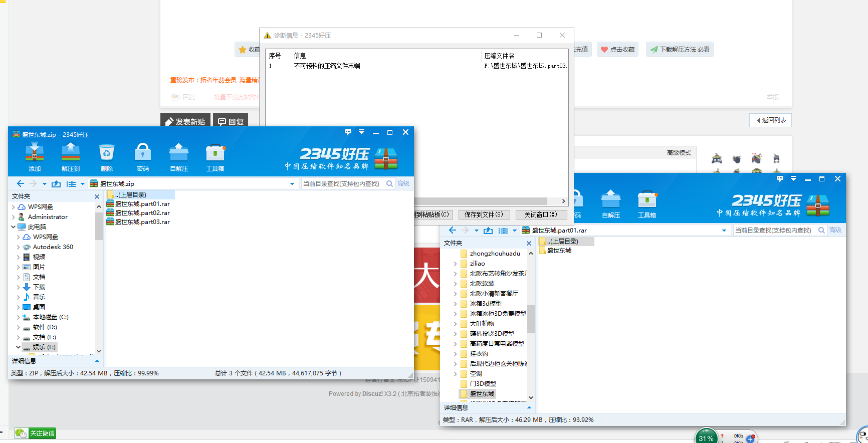Viewport: 868px width, 443px height.
Task: Click 自解压 icon in the 盛世东城.zip window
Action: 179,153
